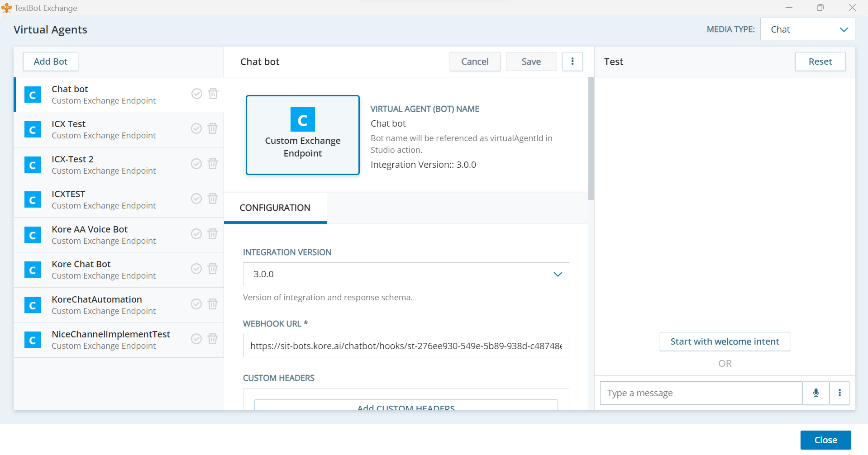Toggle default checkmark for Chat bot
The width and height of the screenshot is (868, 455).
click(x=196, y=94)
